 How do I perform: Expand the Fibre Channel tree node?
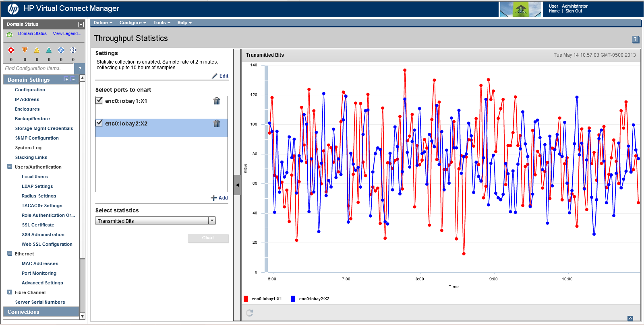[10, 292]
